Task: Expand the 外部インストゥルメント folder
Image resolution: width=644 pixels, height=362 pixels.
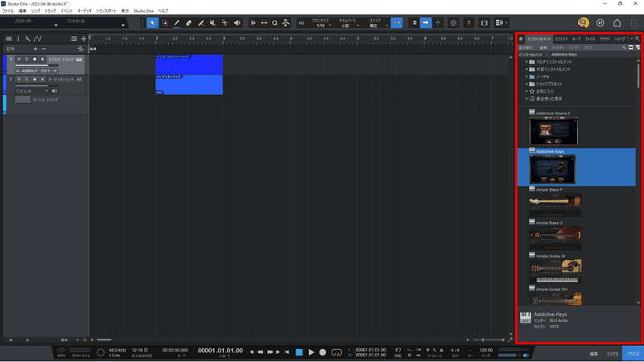Action: 526,69
